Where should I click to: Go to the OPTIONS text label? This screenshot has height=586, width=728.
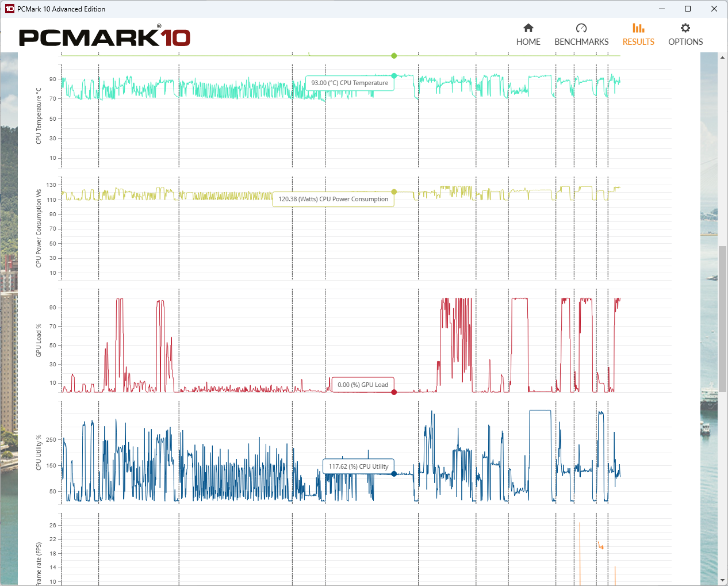point(685,42)
